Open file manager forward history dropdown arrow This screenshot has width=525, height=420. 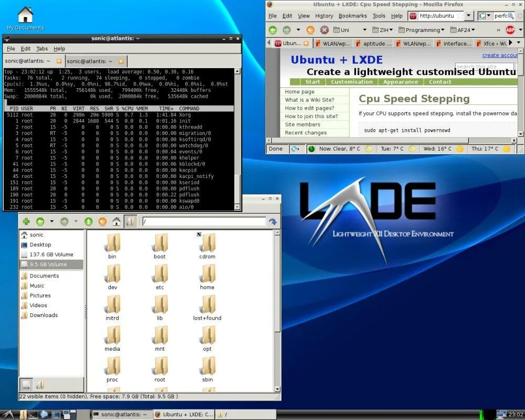pyautogui.click(x=76, y=222)
